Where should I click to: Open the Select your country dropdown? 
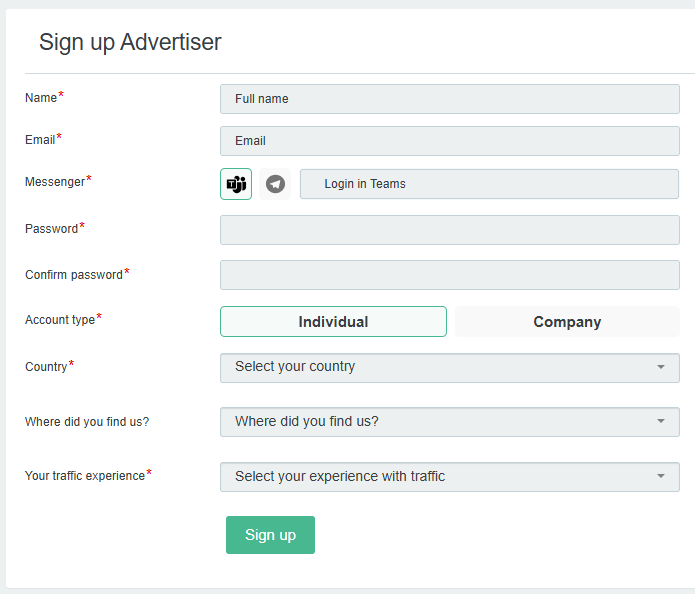click(440, 367)
